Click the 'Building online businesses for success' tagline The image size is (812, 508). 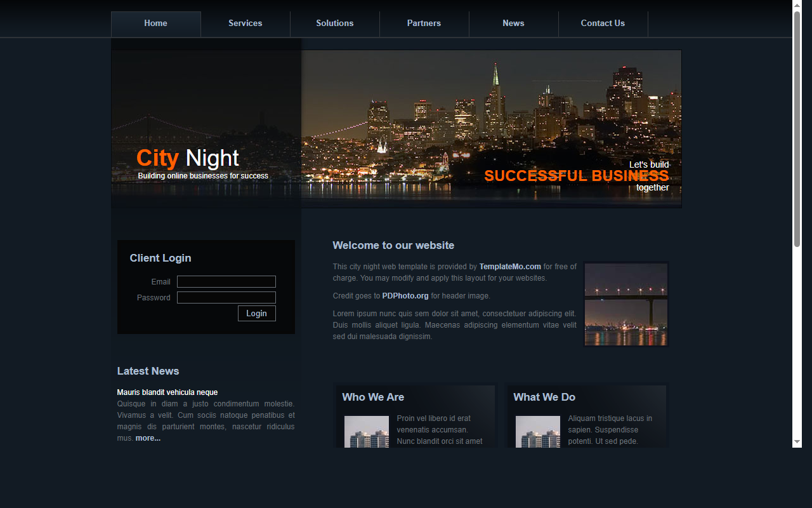point(203,176)
